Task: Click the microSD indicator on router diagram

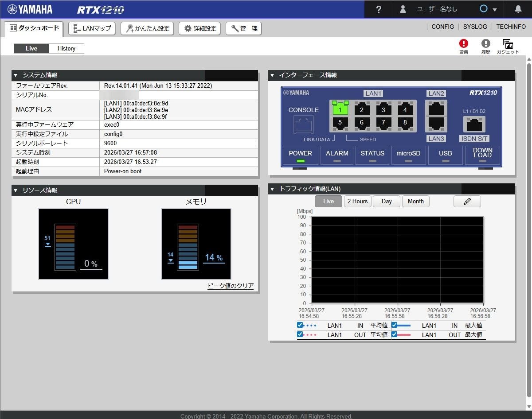Action: [408, 155]
